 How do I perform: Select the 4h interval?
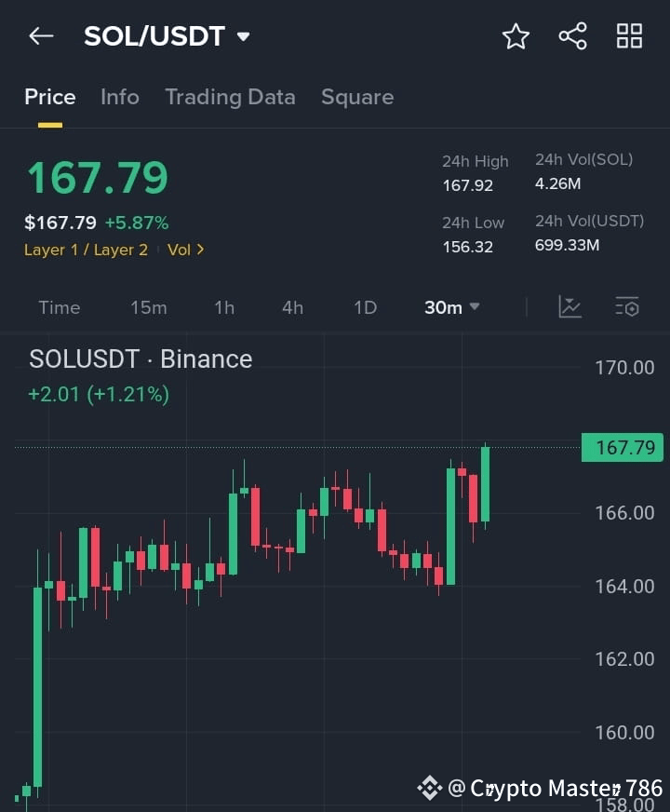pyautogui.click(x=293, y=307)
